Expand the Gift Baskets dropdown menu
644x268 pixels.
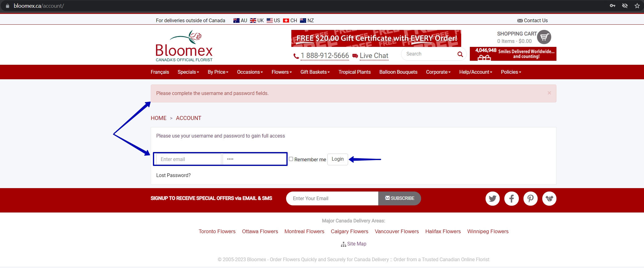point(315,72)
